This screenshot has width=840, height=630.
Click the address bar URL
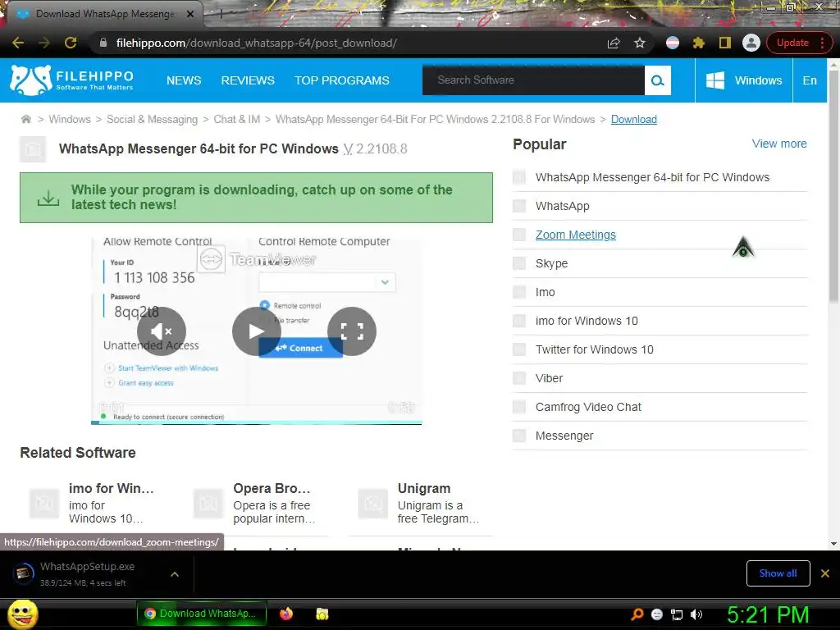click(256, 43)
